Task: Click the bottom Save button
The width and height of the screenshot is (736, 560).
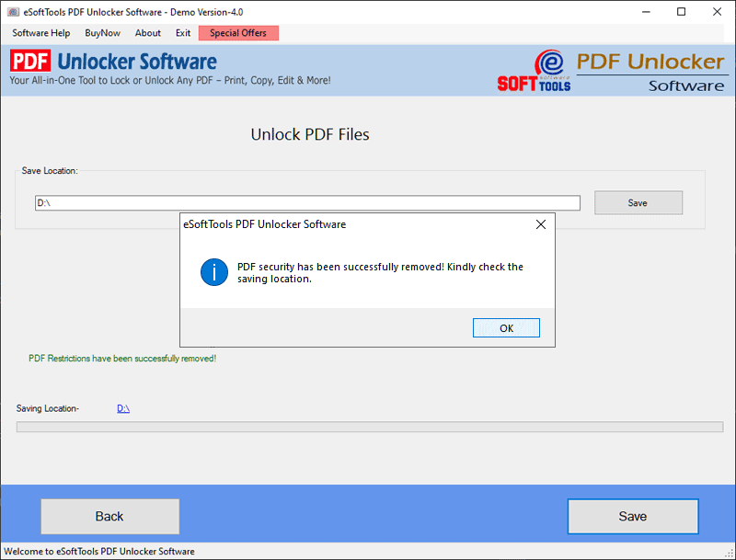Action: (x=633, y=516)
